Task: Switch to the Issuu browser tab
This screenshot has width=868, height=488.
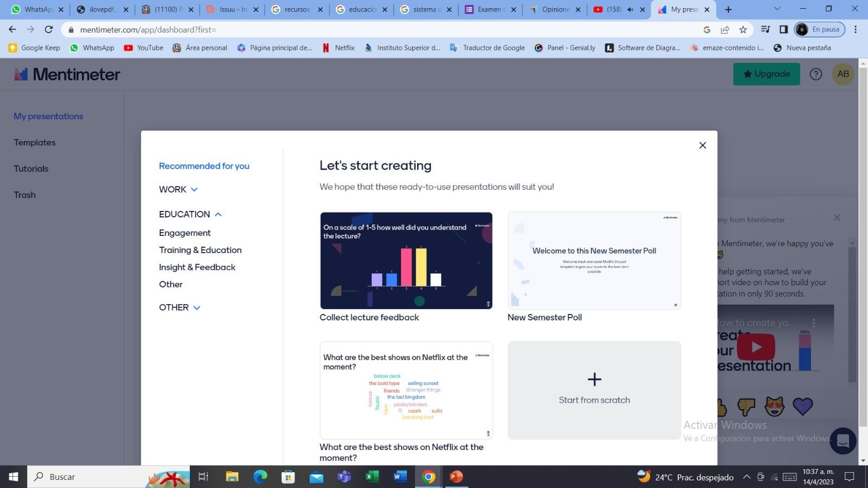Action: click(233, 9)
